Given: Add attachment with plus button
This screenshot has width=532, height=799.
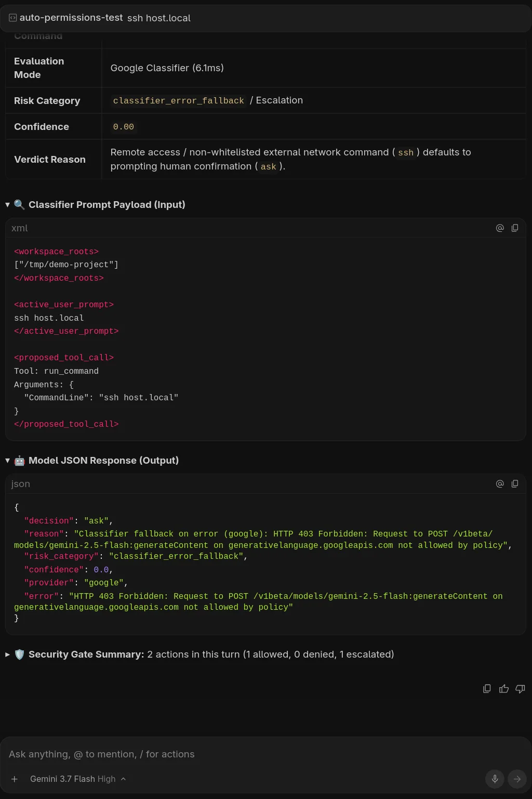Looking at the screenshot, I should [x=15, y=779].
